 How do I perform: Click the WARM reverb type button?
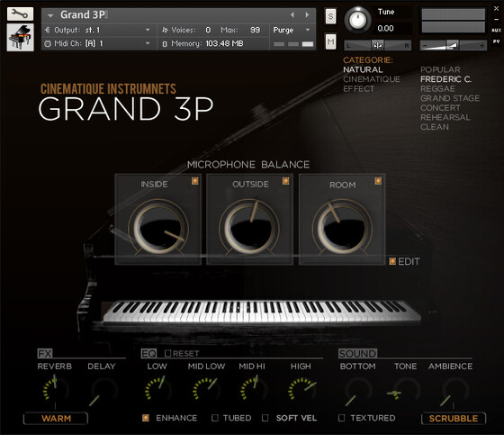56,419
